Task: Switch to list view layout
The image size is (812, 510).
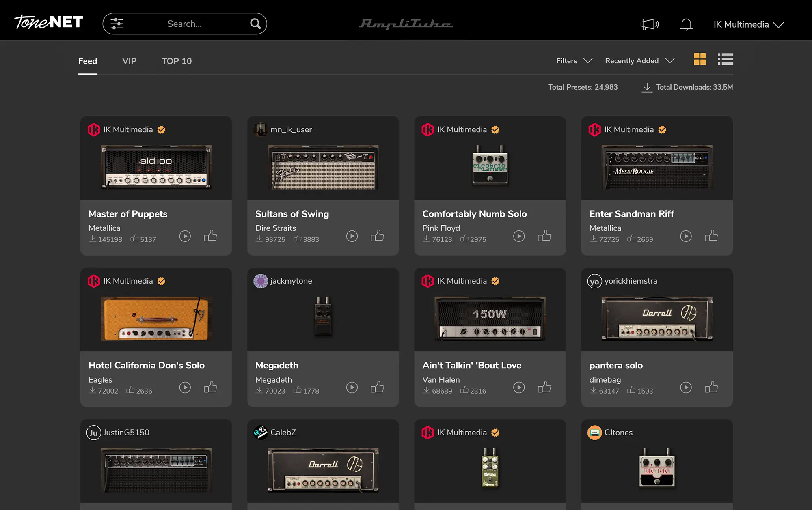Action: point(725,59)
